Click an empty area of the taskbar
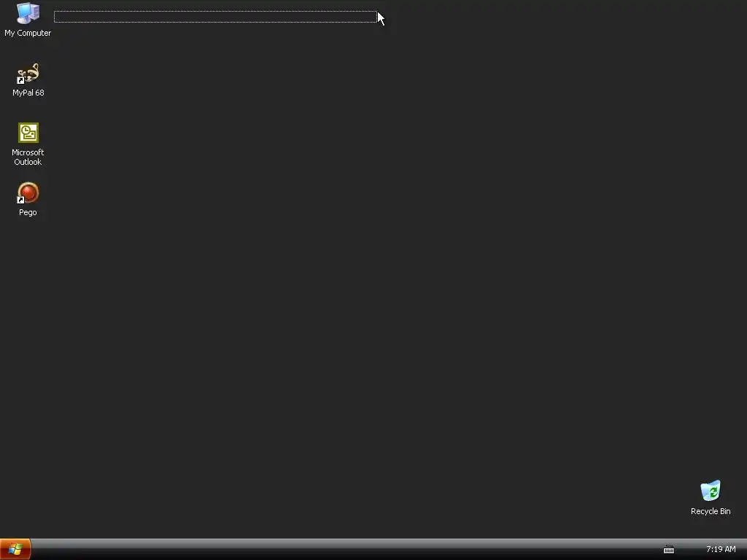The height and width of the screenshot is (560, 747). coord(333,550)
